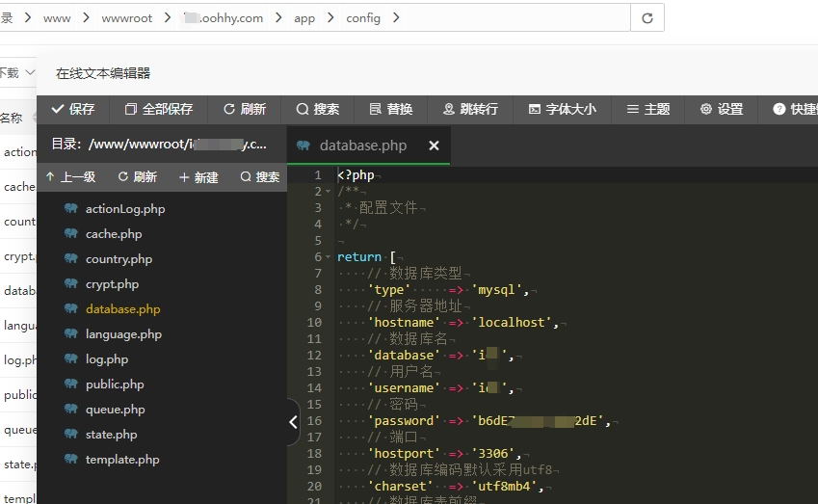Open language.php in the file tree
Viewport: 818px width, 504px height.
point(123,334)
